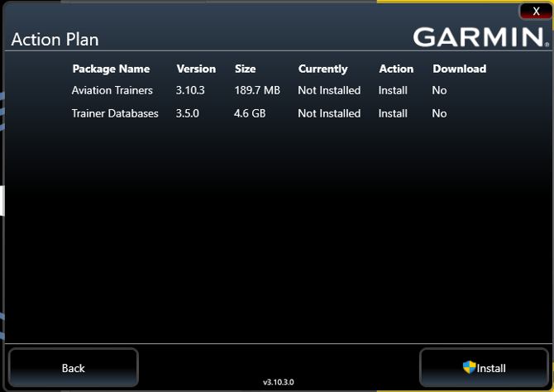Click the '4.6 GB' size value
This screenshot has height=392, width=554.
tap(250, 113)
